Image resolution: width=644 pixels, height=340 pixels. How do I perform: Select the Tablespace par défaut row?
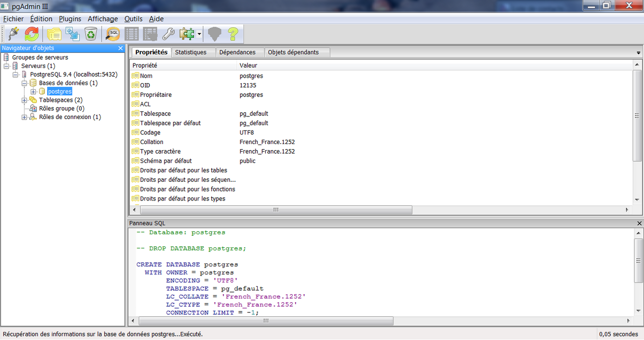tap(381, 123)
